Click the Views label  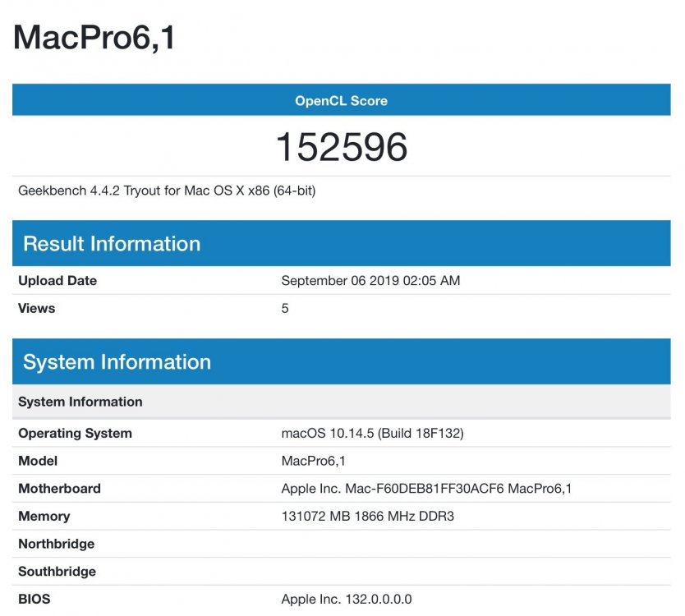[37, 309]
